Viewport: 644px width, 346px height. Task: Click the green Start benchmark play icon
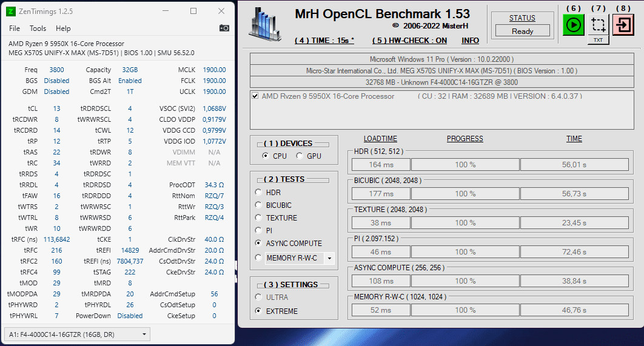coord(574,25)
